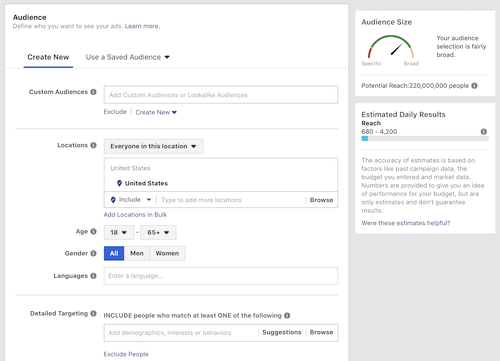Click the Gender info icon
The height and width of the screenshot is (361, 500).
point(93,253)
